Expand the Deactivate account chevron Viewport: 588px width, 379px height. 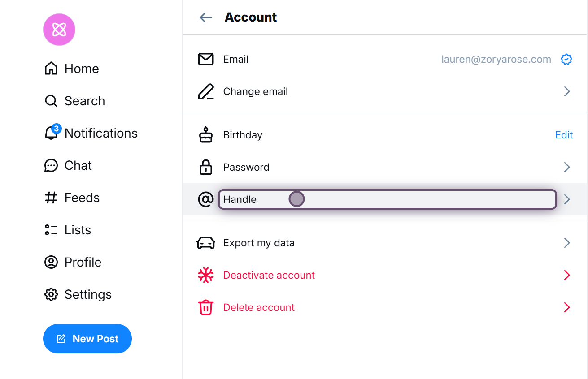coord(567,275)
